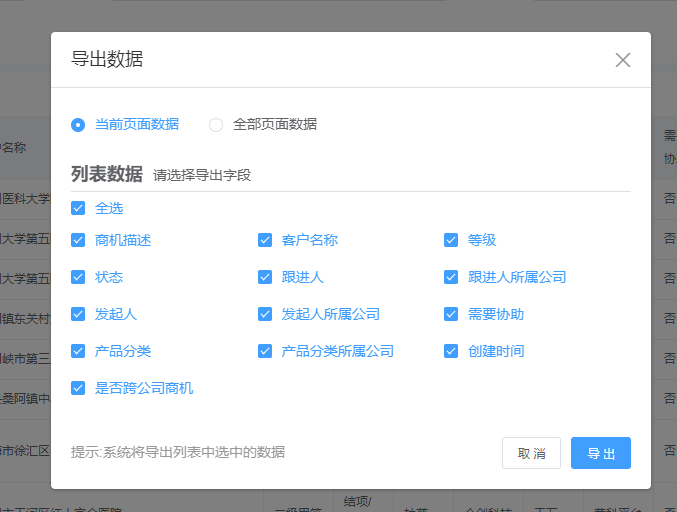Uncheck the 需要协助 field
This screenshot has height=512, width=677.
click(x=451, y=314)
